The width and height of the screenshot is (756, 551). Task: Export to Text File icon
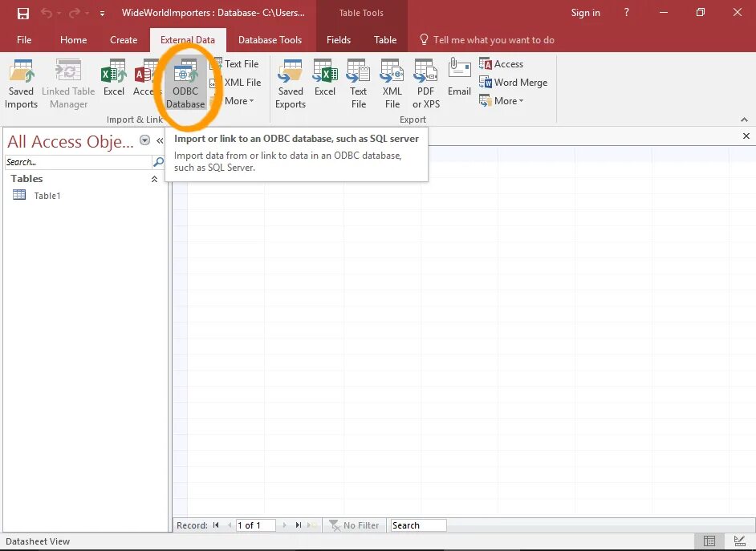click(x=358, y=84)
